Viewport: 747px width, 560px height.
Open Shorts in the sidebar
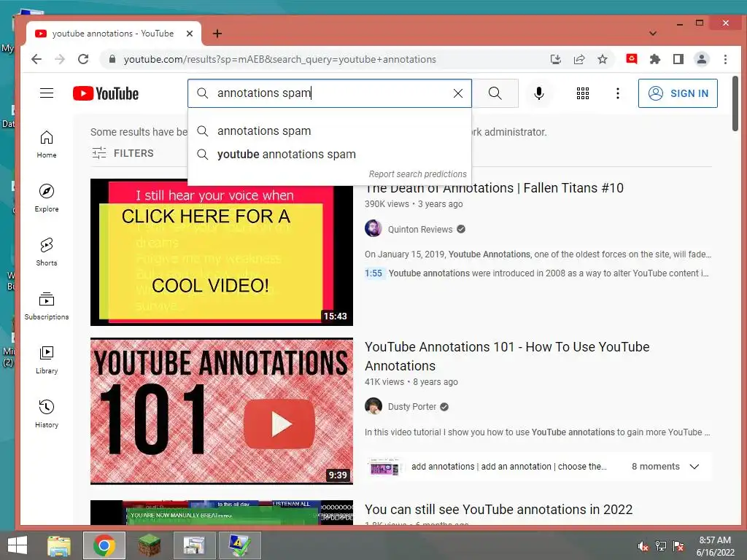(47, 252)
